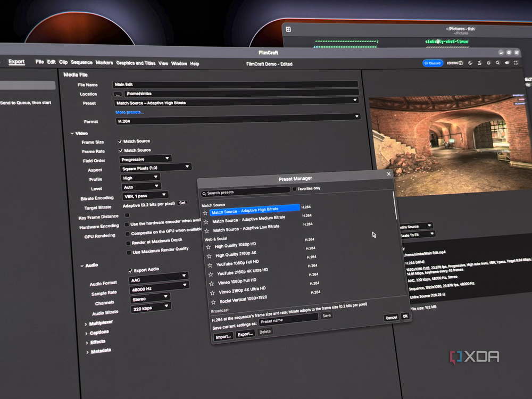This screenshot has height=399, width=532.
Task: Open the Sequence menu
Action: (x=81, y=62)
